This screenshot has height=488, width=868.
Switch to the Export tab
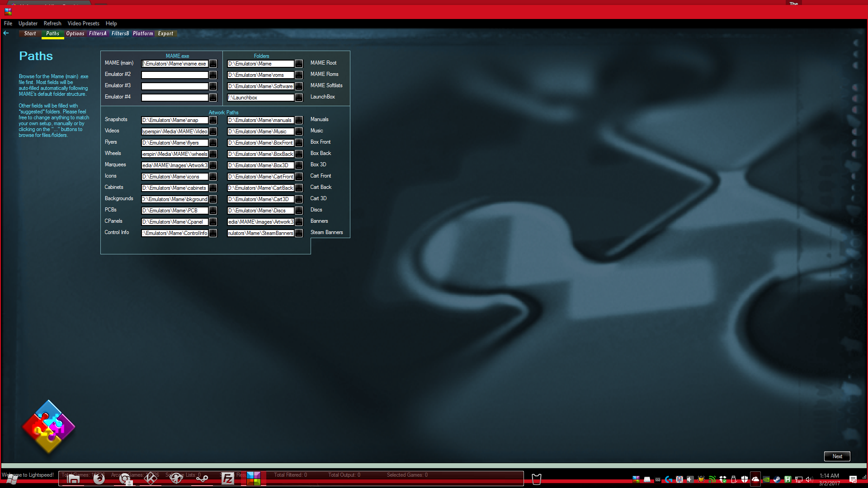[165, 33]
